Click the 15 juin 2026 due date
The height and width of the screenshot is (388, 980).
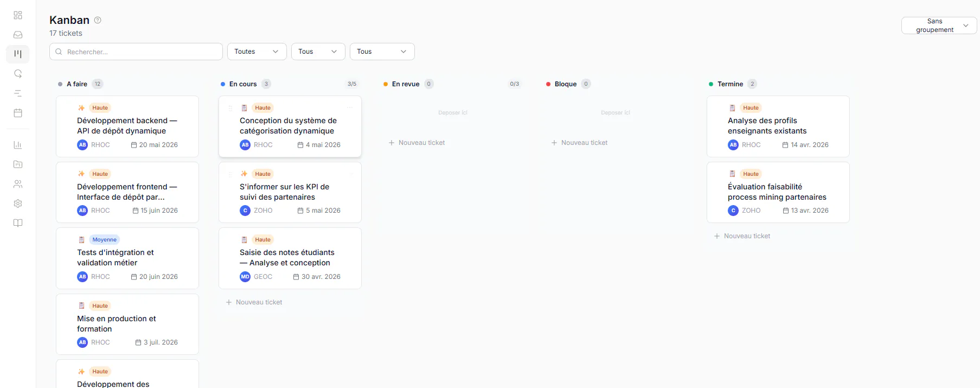point(155,211)
